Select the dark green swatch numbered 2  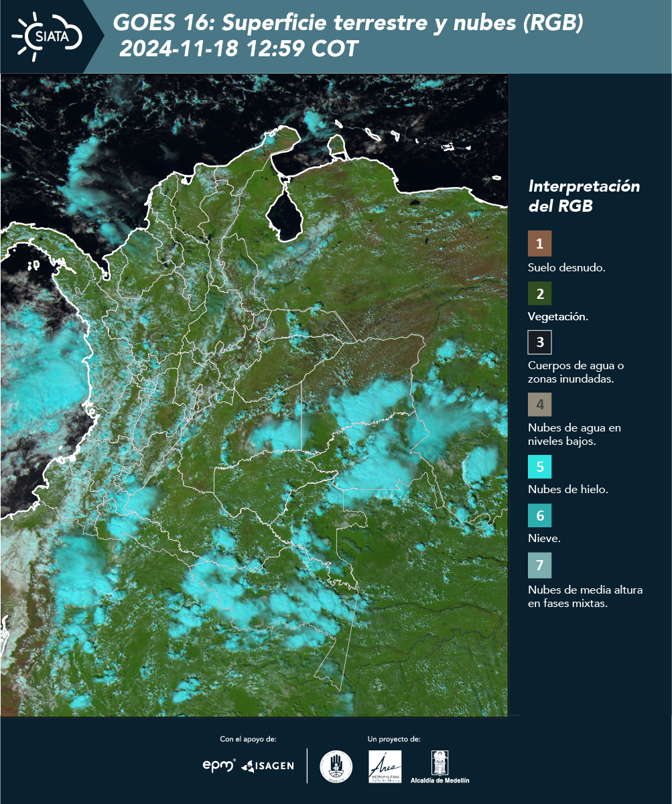click(539, 293)
